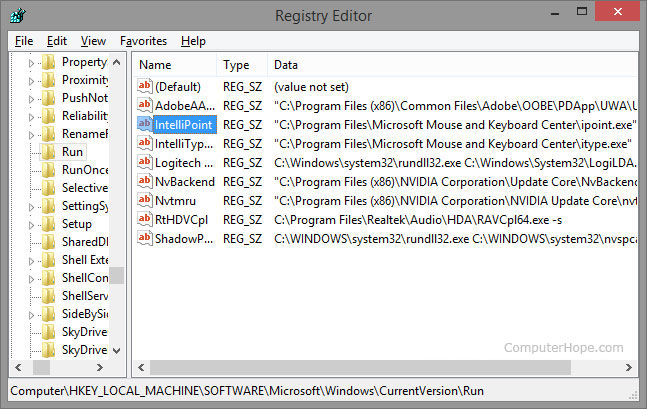Click the IntelliPoint string value icon
Image resolution: width=647 pixels, height=409 pixels.
click(x=144, y=125)
